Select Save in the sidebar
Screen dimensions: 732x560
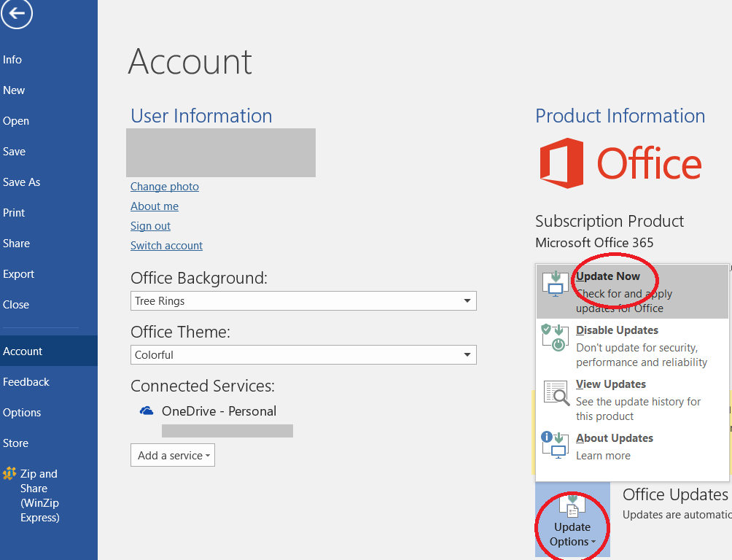14,152
